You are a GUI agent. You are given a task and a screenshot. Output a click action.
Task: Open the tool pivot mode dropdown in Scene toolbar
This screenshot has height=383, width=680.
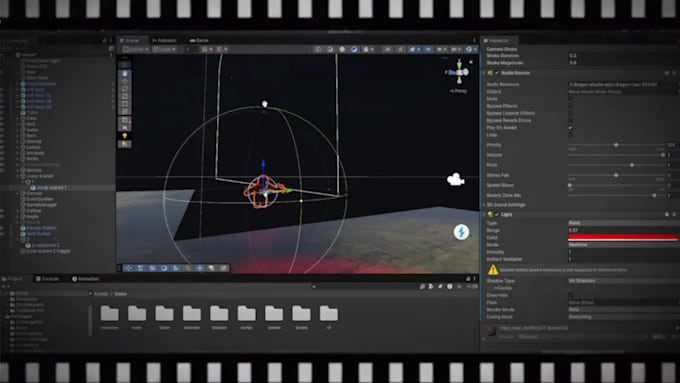coord(136,49)
